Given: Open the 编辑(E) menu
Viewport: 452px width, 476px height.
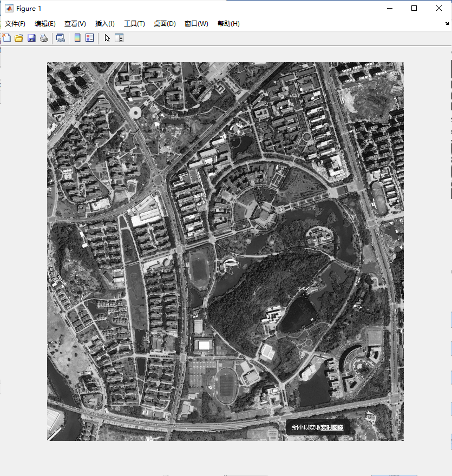Looking at the screenshot, I should (x=45, y=24).
